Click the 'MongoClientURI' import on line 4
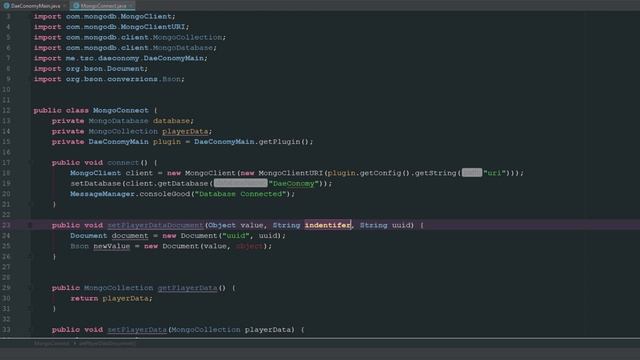 [x=152, y=27]
